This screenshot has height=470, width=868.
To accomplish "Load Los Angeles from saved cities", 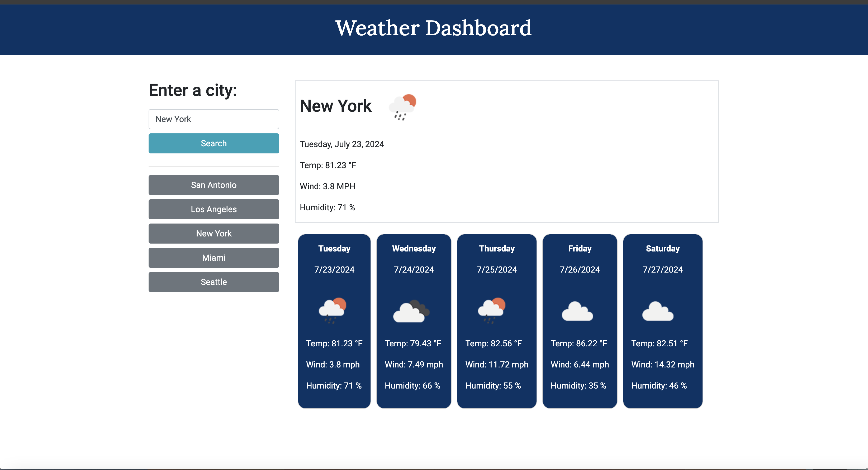I will (x=214, y=209).
